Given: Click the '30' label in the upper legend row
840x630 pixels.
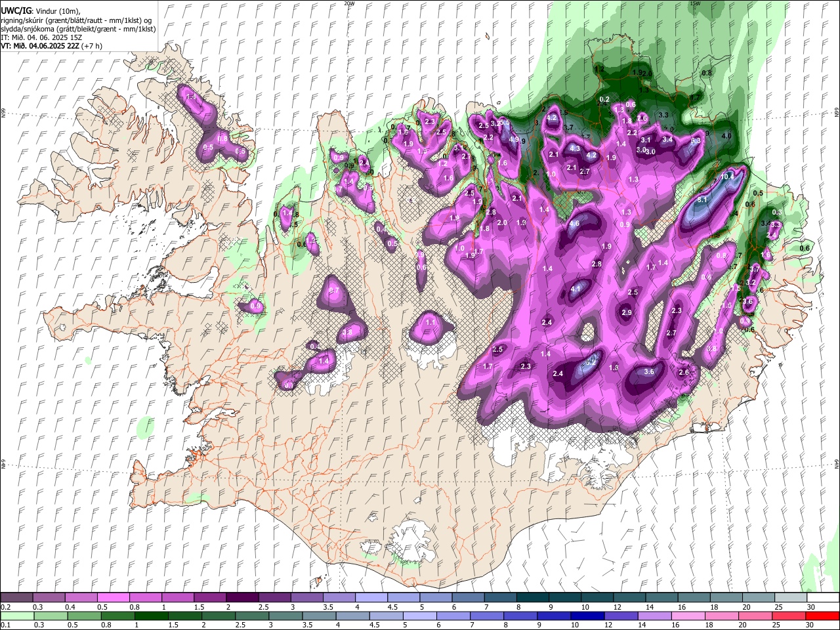Looking at the screenshot, I should pyautogui.click(x=811, y=607).
